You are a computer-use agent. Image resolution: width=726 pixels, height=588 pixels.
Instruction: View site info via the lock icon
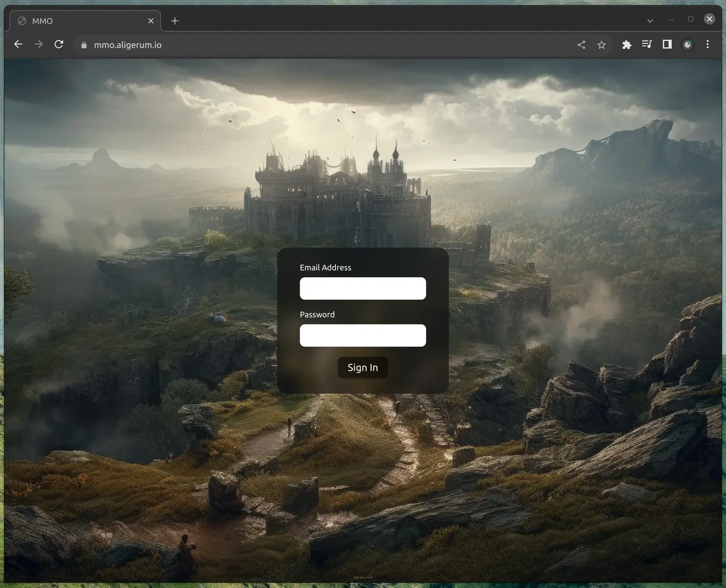click(84, 45)
